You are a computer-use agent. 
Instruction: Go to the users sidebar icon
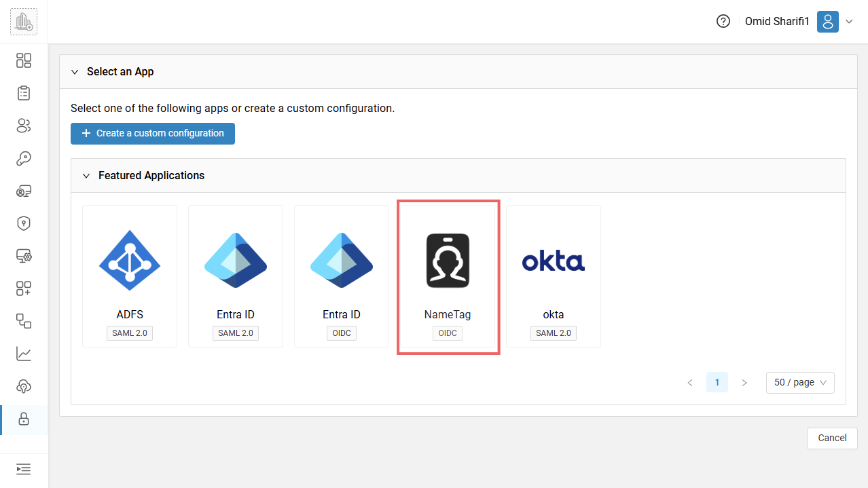pos(24,126)
